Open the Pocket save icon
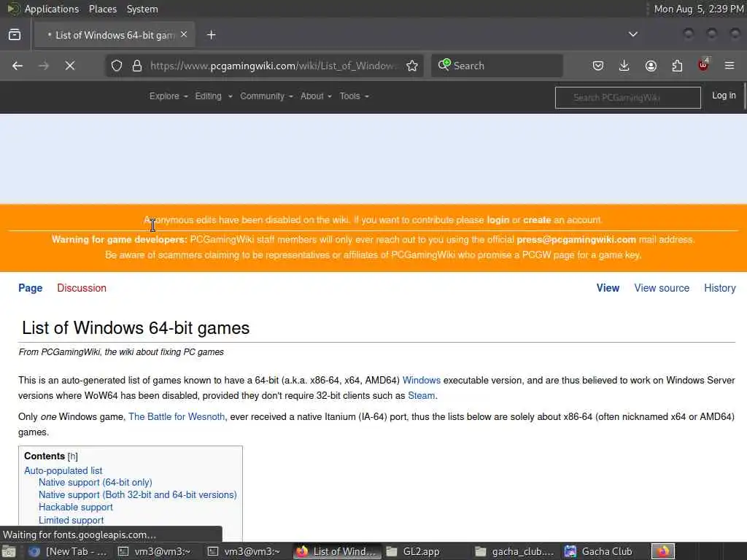 click(598, 66)
